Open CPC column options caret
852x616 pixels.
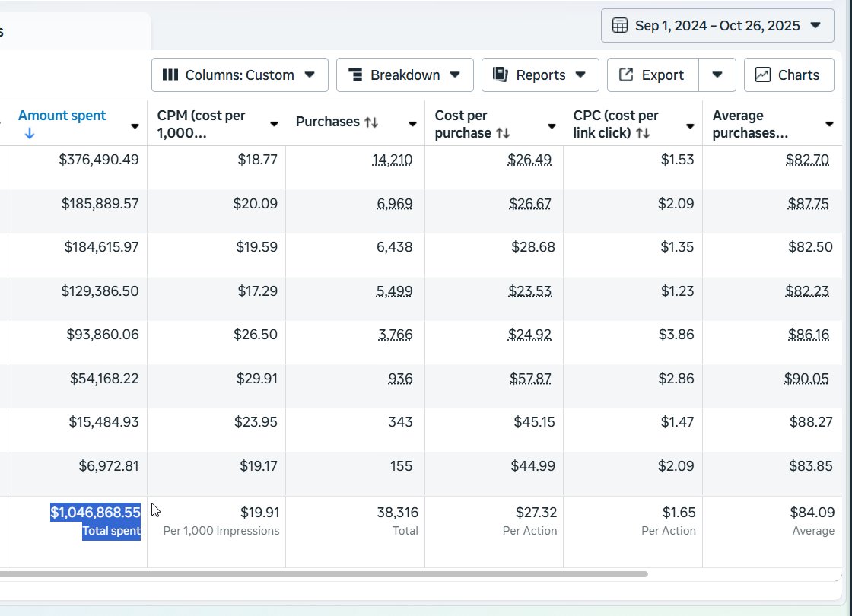(x=690, y=126)
